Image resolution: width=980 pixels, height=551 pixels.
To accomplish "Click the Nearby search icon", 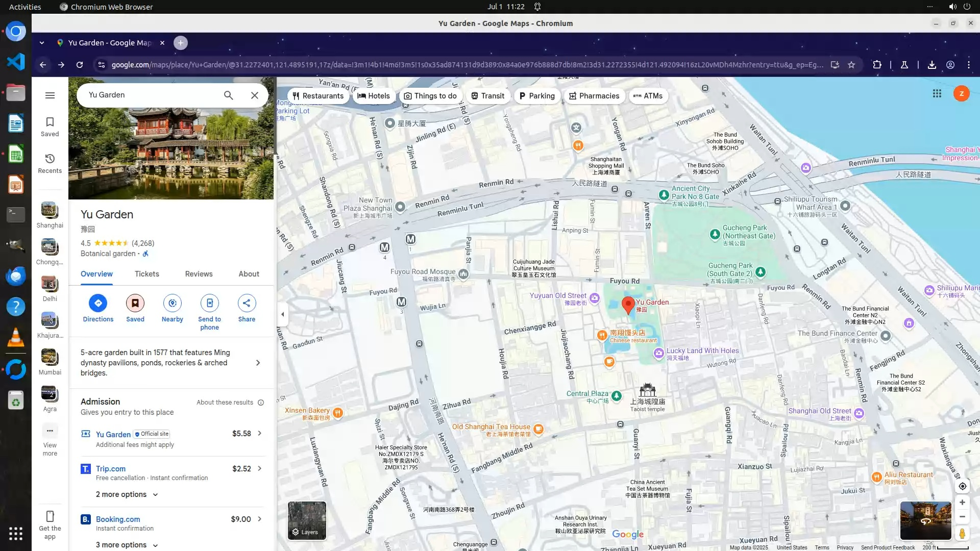I will pos(172,303).
